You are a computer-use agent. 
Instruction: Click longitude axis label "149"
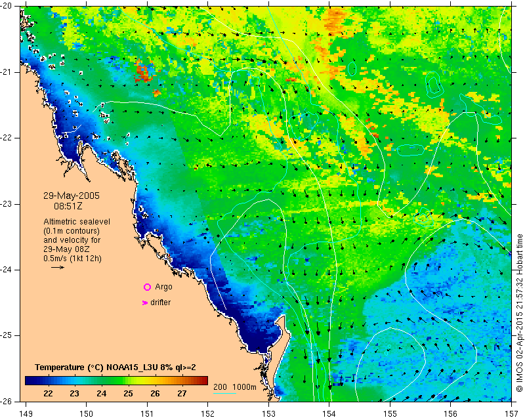pyautogui.click(x=26, y=414)
